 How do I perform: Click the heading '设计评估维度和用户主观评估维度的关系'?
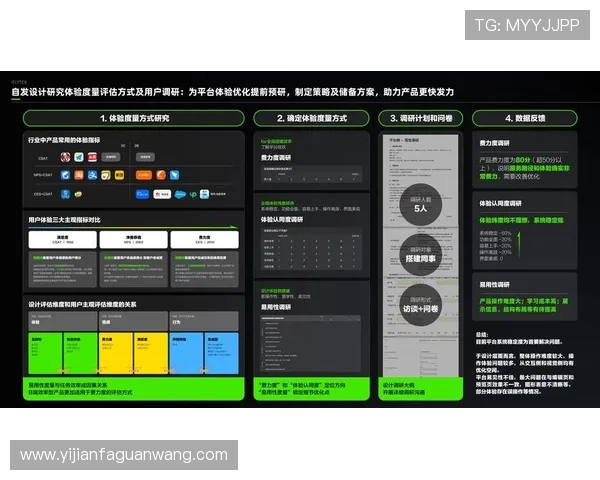(x=82, y=304)
